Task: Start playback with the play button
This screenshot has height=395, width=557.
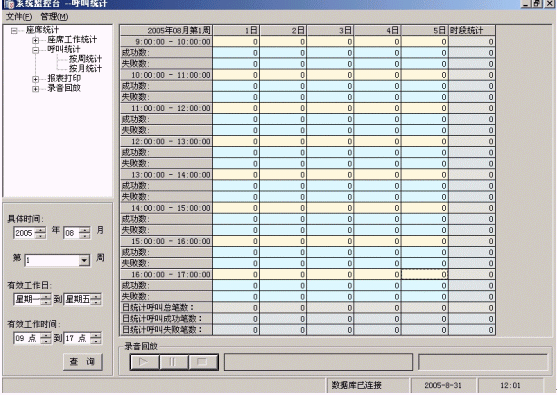Action: point(145,362)
